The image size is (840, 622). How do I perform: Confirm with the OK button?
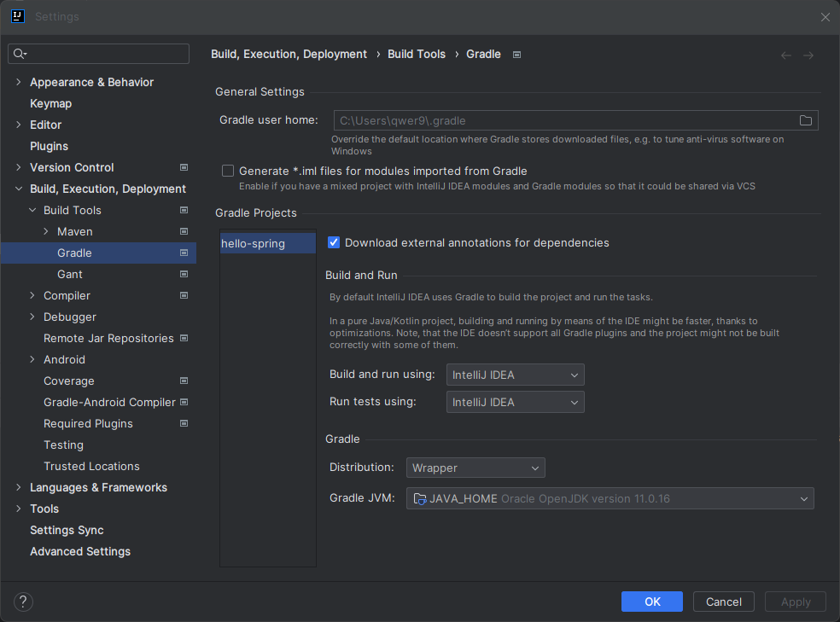coord(652,602)
